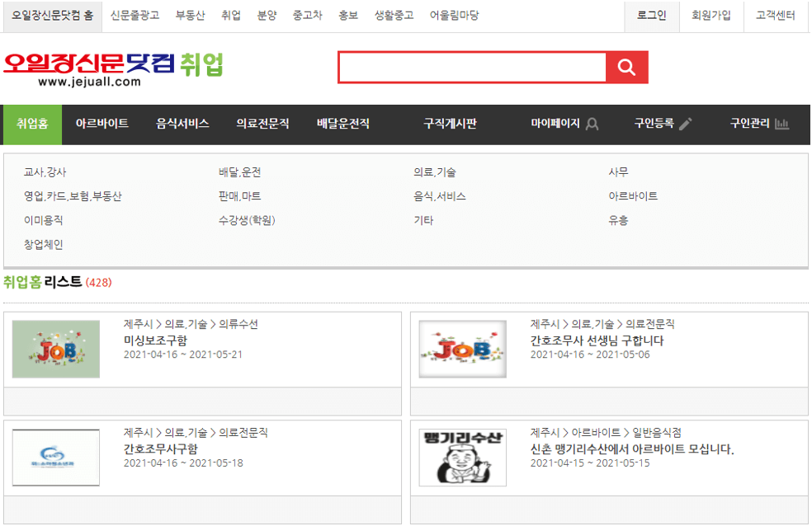The height and width of the screenshot is (526, 812).
Task: Click the 회원가입 link
Action: [x=711, y=16]
